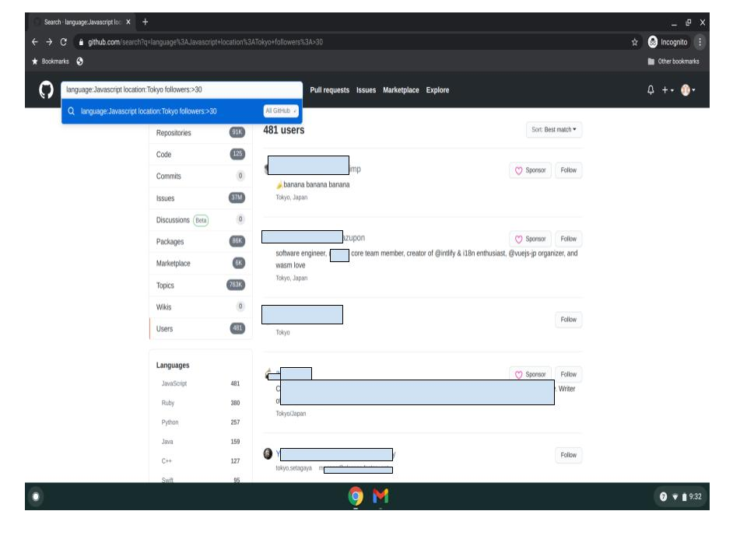The height and width of the screenshot is (560, 747).
Task: Bookmark this page with the star icon
Action: click(635, 42)
